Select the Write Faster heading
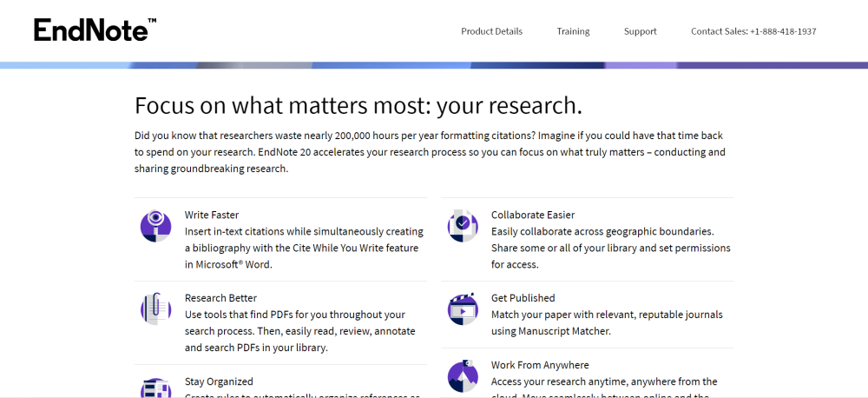 tap(212, 215)
